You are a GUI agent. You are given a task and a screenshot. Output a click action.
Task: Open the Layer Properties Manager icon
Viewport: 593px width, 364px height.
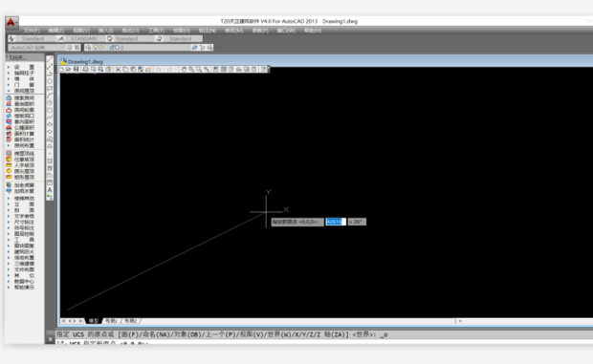88,48
